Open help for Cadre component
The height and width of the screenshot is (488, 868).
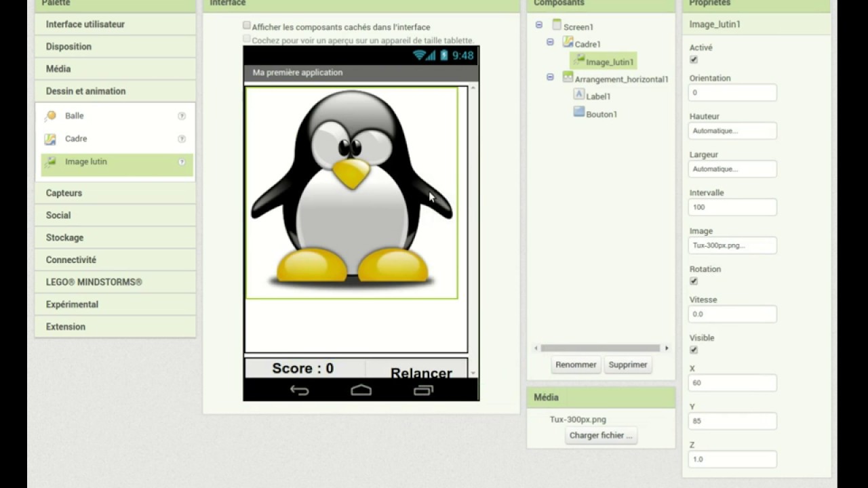click(x=182, y=139)
